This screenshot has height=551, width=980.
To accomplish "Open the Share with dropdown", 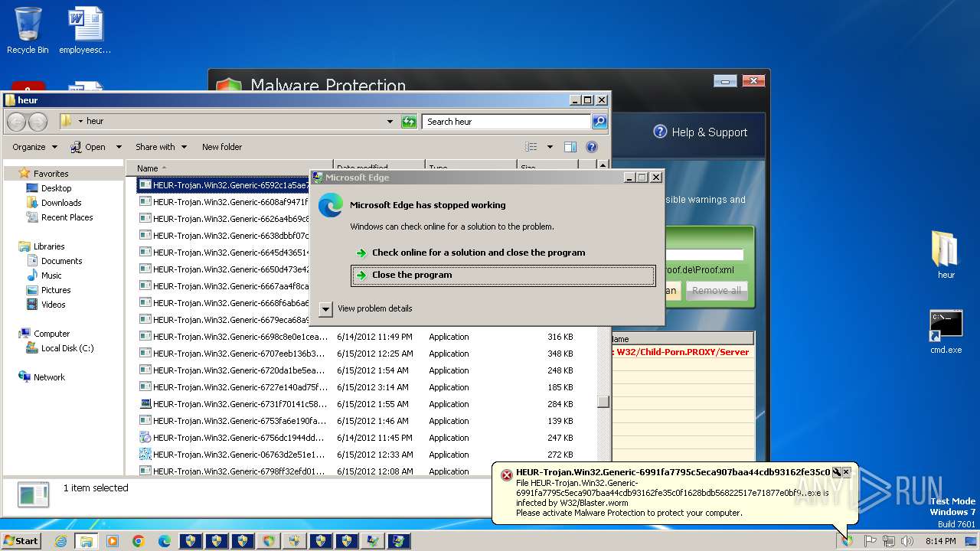I will coord(161,147).
